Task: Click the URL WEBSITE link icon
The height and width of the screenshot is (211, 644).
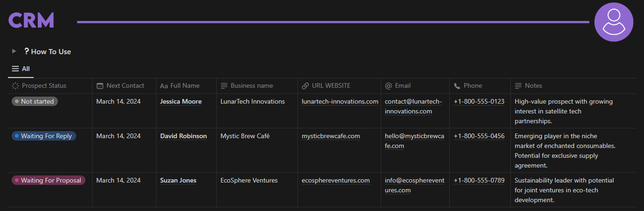Action: [x=305, y=86]
